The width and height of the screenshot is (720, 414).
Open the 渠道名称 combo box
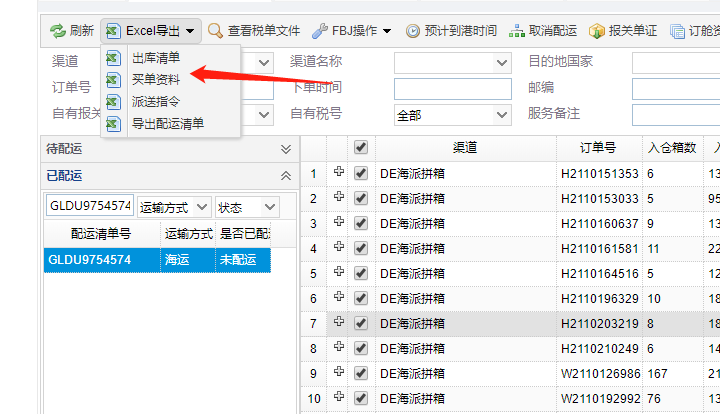pos(452,62)
